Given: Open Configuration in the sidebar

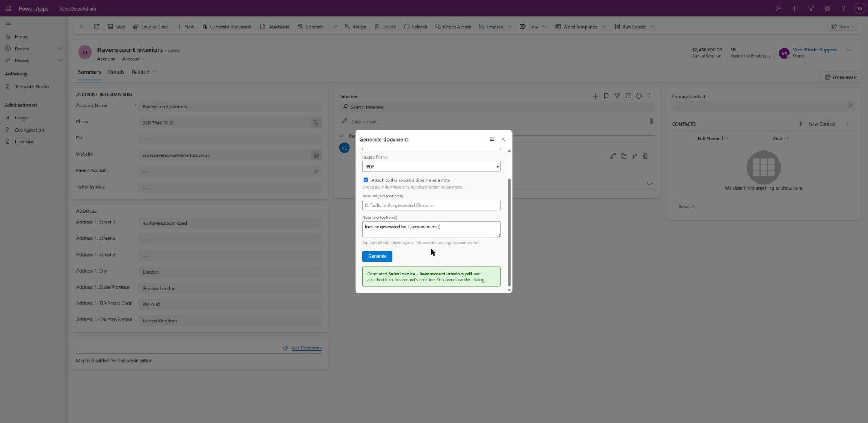Looking at the screenshot, I should (29, 130).
